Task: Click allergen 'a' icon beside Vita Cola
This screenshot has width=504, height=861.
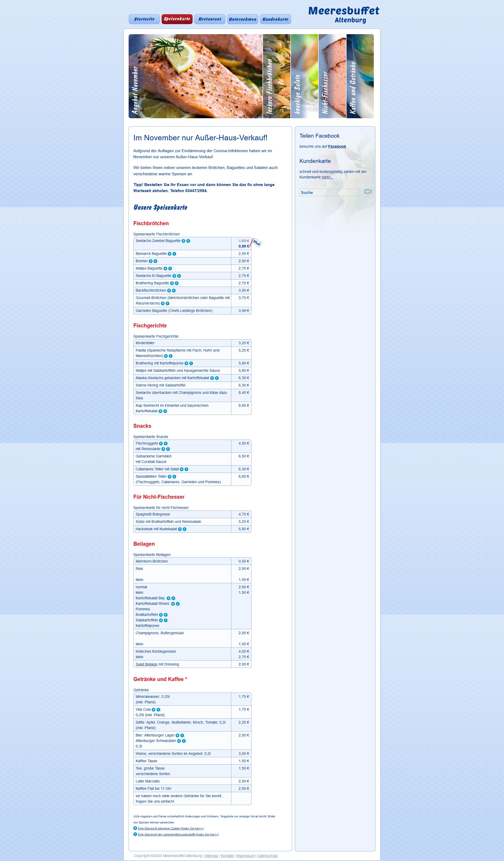Action: pos(153,710)
